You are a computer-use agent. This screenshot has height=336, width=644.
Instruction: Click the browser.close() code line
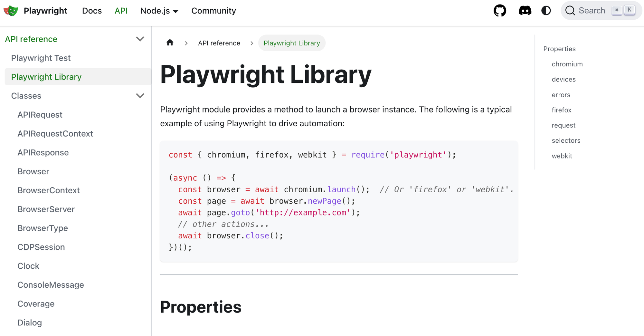tap(231, 236)
